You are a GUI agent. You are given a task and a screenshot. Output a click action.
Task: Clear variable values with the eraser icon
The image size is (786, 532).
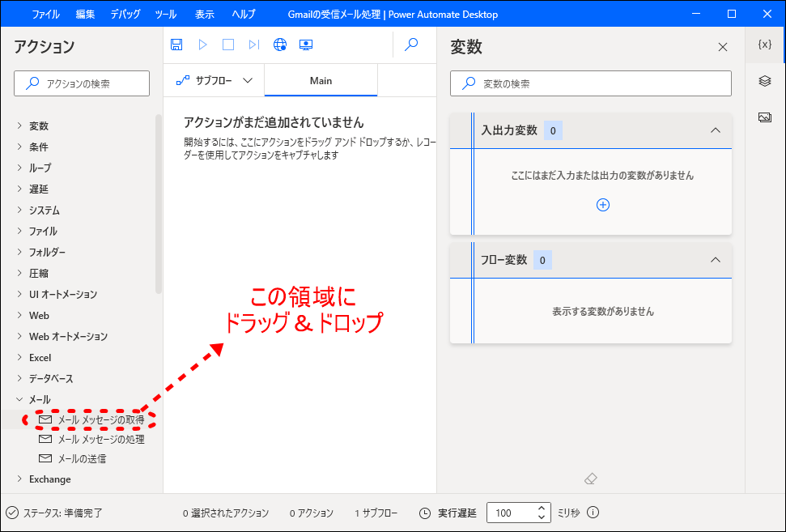[590, 479]
